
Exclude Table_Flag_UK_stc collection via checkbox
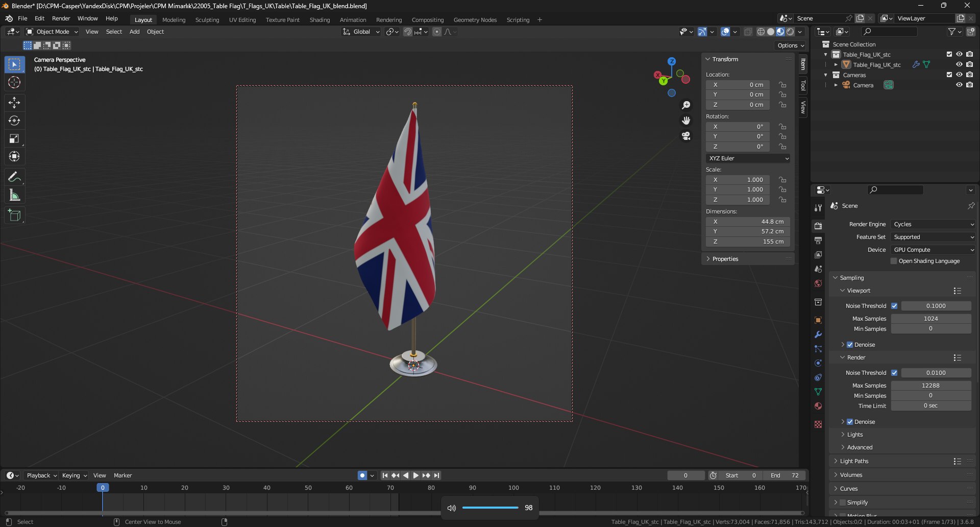949,54
